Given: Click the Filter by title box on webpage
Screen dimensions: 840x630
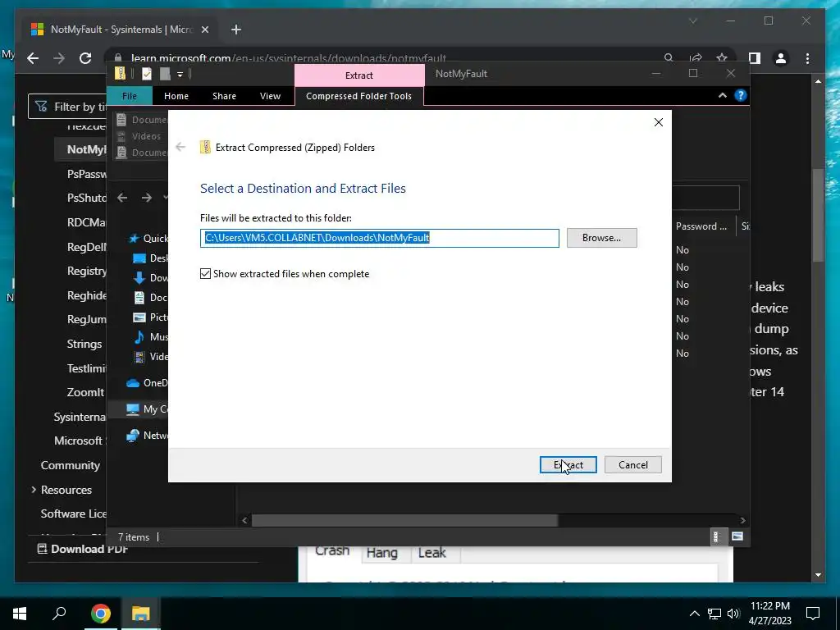Looking at the screenshot, I should pyautogui.click(x=68, y=107).
